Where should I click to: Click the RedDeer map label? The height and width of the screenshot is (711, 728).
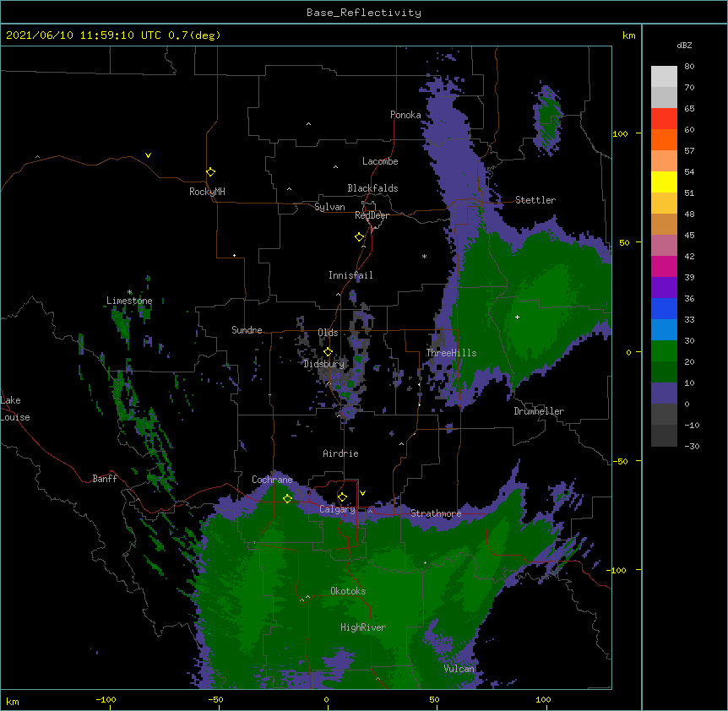point(372,215)
